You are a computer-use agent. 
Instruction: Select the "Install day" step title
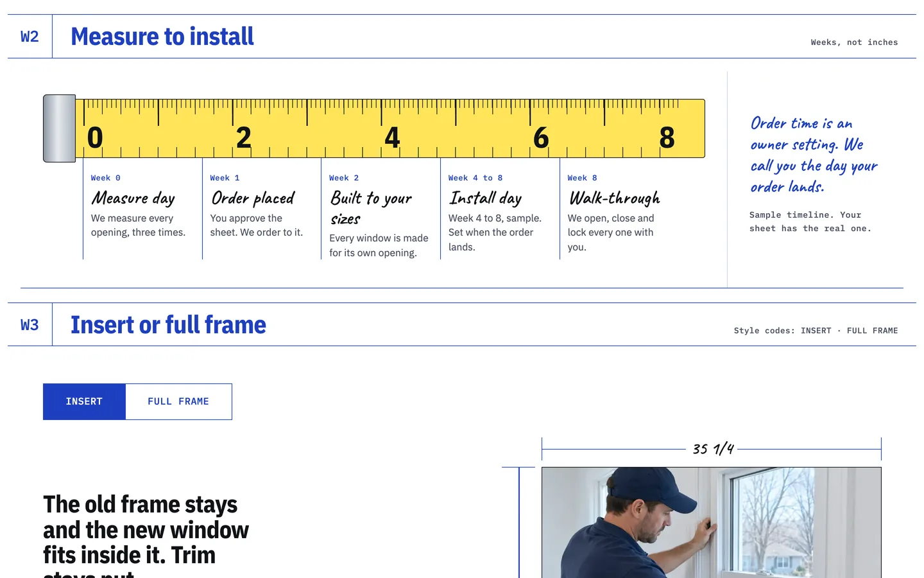(485, 198)
